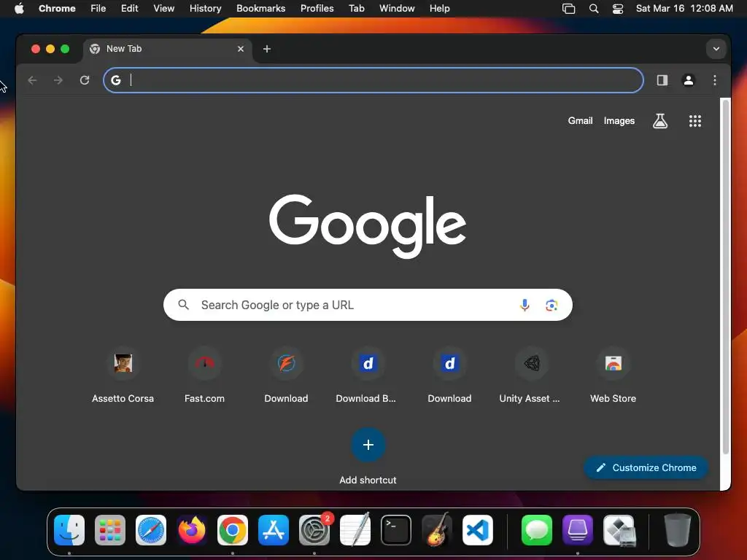Click the Google search box
The width and height of the screenshot is (747, 560).
tap(368, 306)
